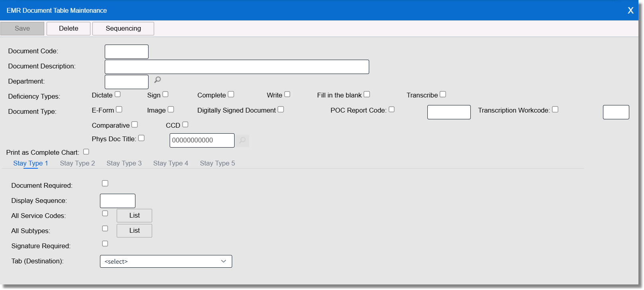Enable the Sign deficiency checkbox
This screenshot has height=290, width=644.
[165, 94]
